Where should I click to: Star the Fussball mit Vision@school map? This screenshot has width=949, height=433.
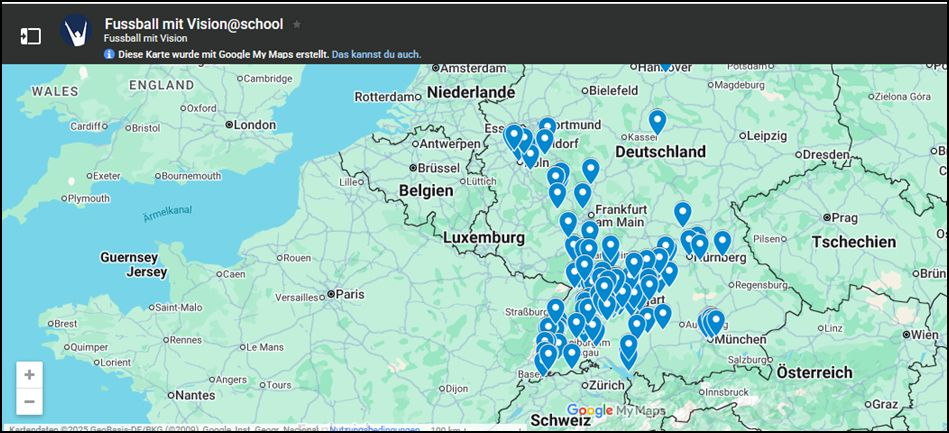(x=297, y=24)
